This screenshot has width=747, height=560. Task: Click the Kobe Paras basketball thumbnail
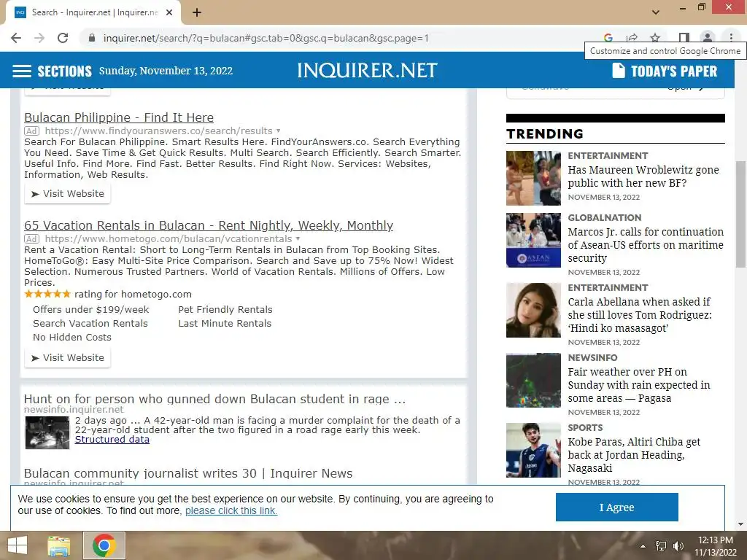coord(533,450)
